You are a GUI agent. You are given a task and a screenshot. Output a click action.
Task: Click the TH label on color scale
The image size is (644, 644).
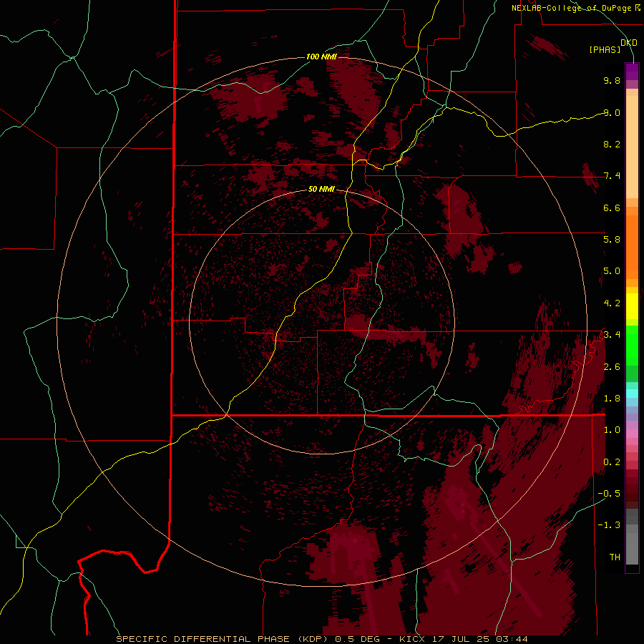[x=615, y=557]
